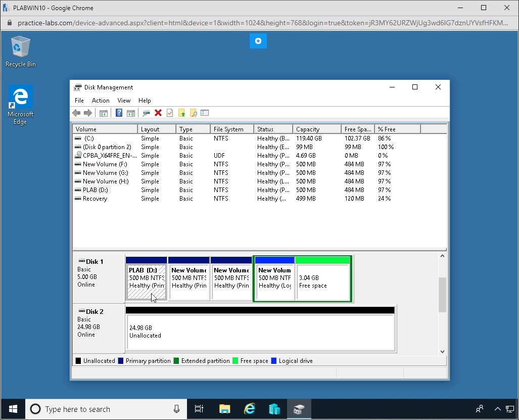Click the Chrome address bar URL

click(x=263, y=23)
